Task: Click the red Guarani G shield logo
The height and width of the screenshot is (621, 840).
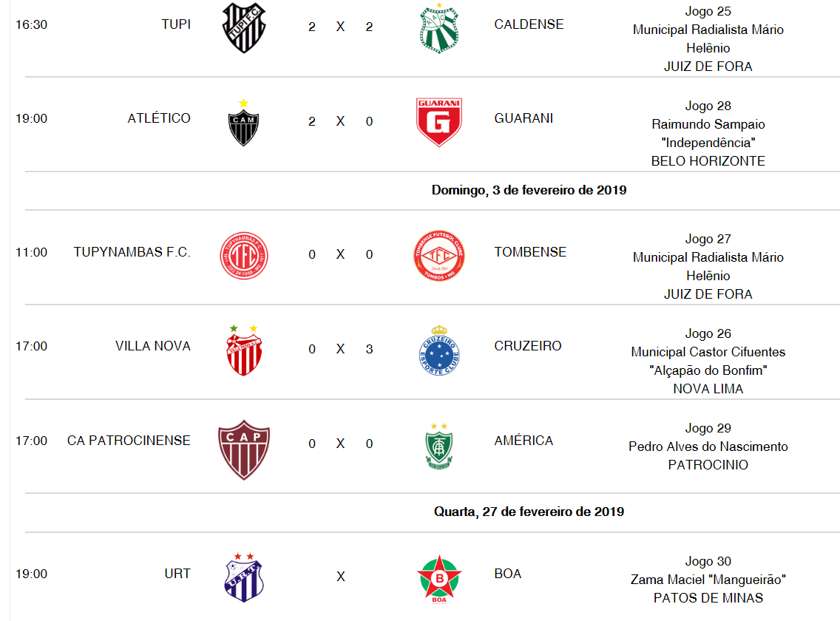Action: pos(438,122)
